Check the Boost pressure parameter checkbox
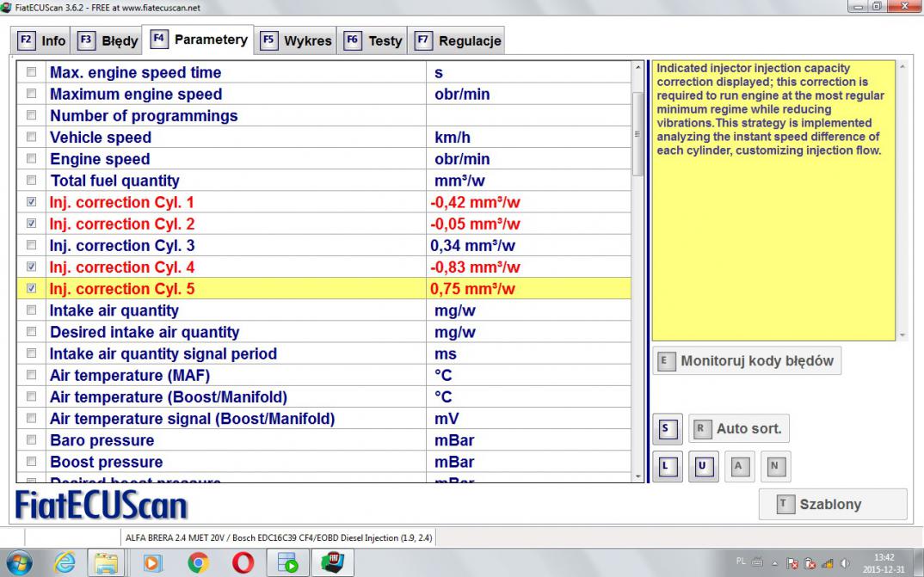The image size is (924, 577). coord(32,462)
